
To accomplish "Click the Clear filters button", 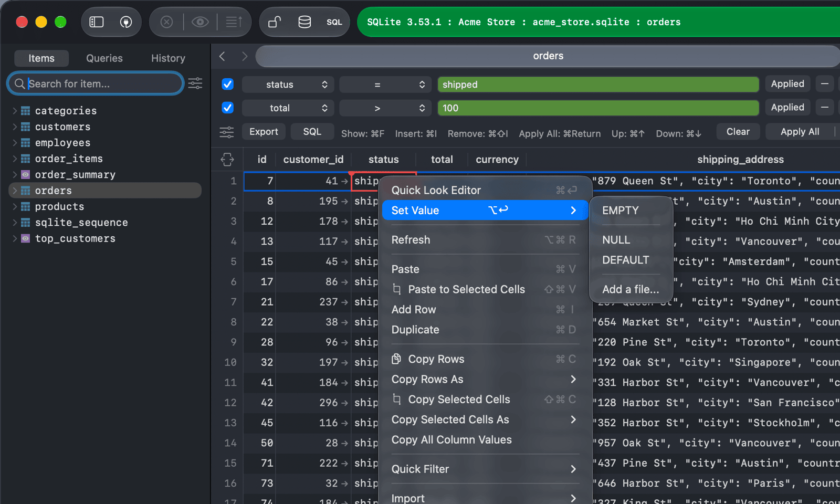I will point(738,132).
